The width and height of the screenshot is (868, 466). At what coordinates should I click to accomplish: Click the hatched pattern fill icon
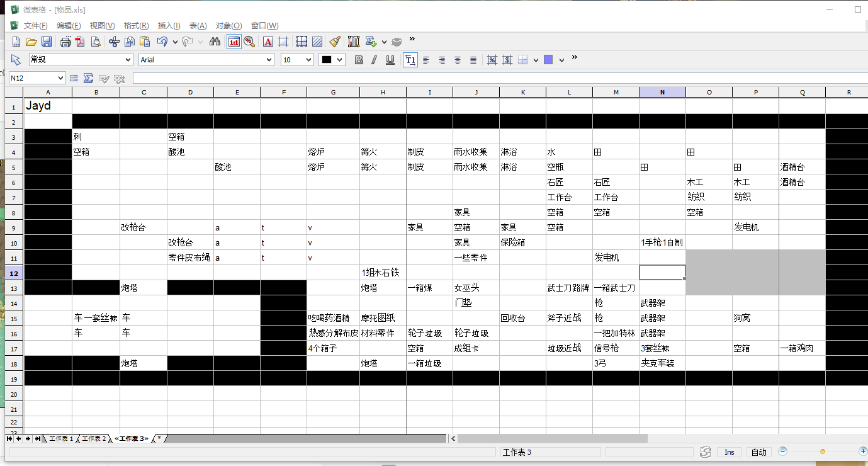pos(317,42)
